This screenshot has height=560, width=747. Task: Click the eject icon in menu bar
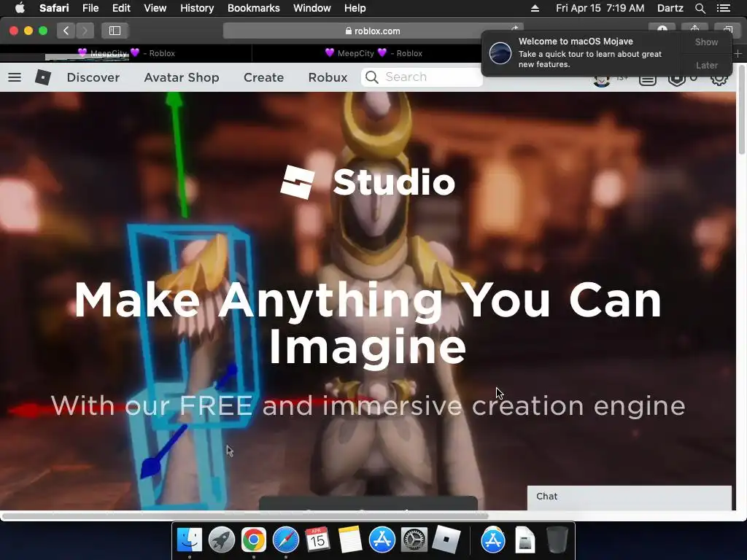tap(535, 8)
